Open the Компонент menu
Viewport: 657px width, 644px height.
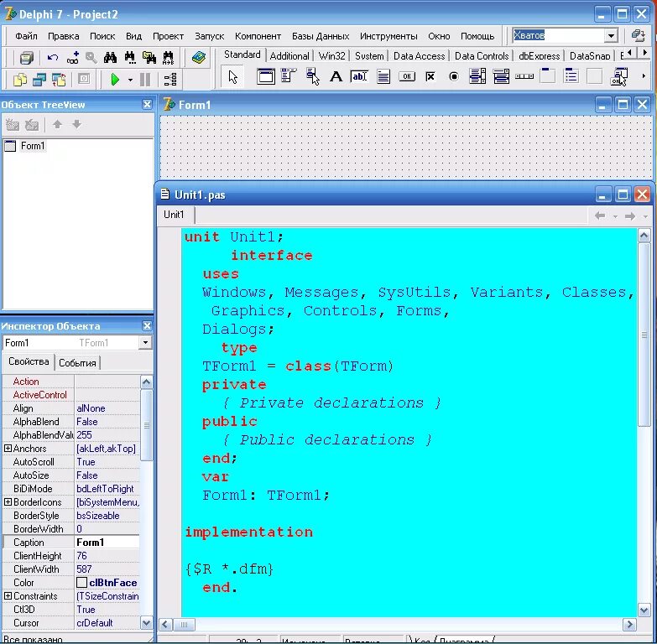coord(258,36)
